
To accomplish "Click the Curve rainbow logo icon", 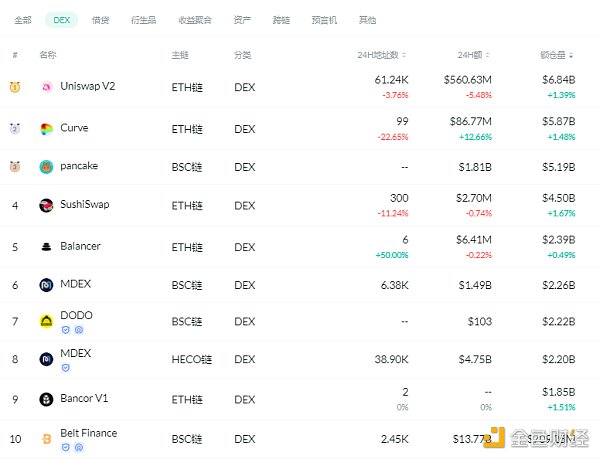I will pyautogui.click(x=46, y=129).
